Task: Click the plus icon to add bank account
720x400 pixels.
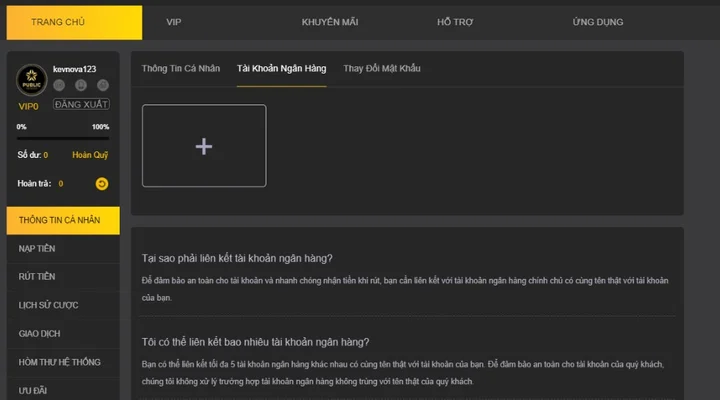Action: 204,146
